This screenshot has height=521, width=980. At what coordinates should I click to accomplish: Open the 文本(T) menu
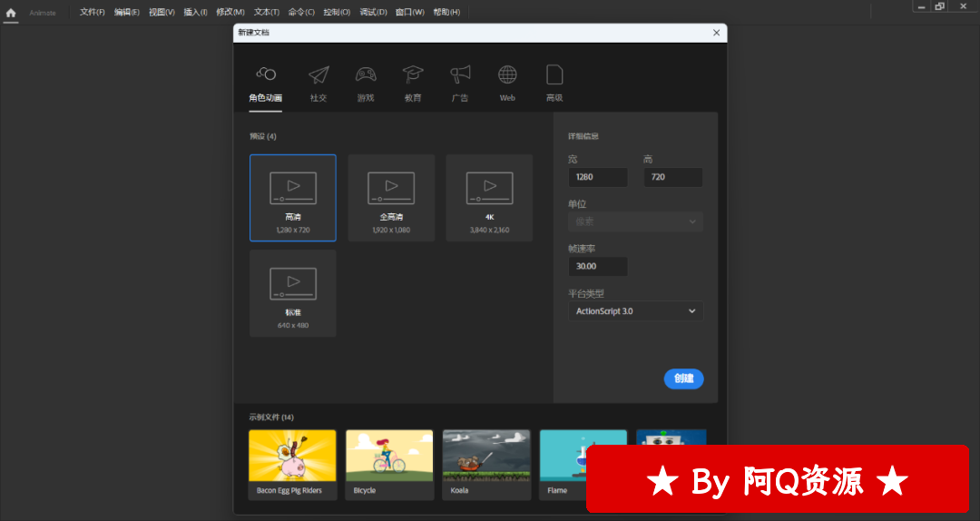pos(266,12)
